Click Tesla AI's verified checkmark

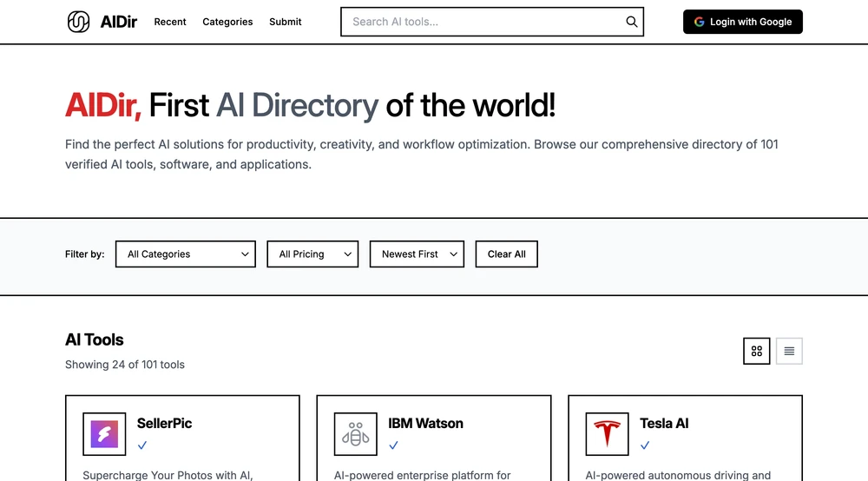pyautogui.click(x=645, y=445)
